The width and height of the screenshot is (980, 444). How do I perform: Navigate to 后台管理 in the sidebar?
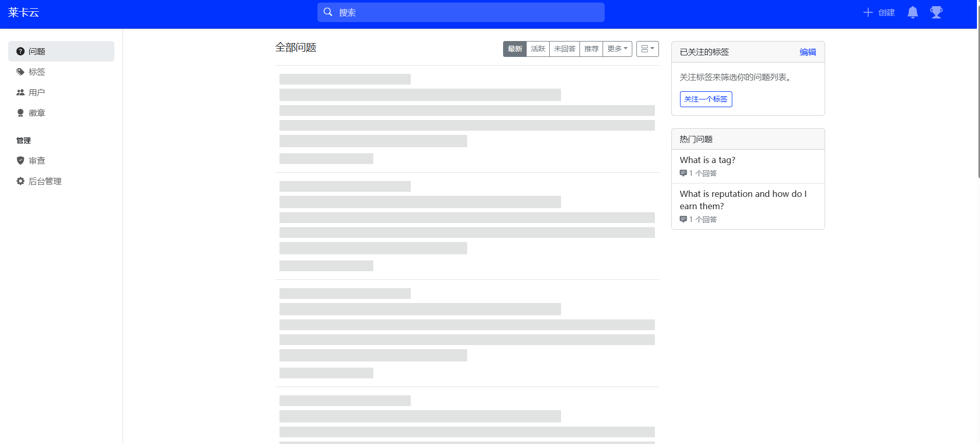click(x=61, y=181)
